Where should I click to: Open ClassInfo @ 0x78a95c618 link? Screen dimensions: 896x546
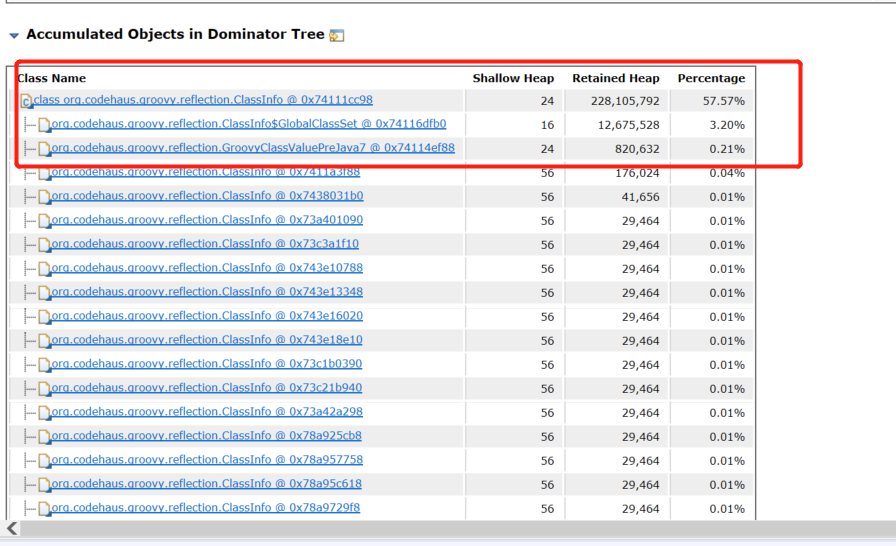tap(206, 484)
